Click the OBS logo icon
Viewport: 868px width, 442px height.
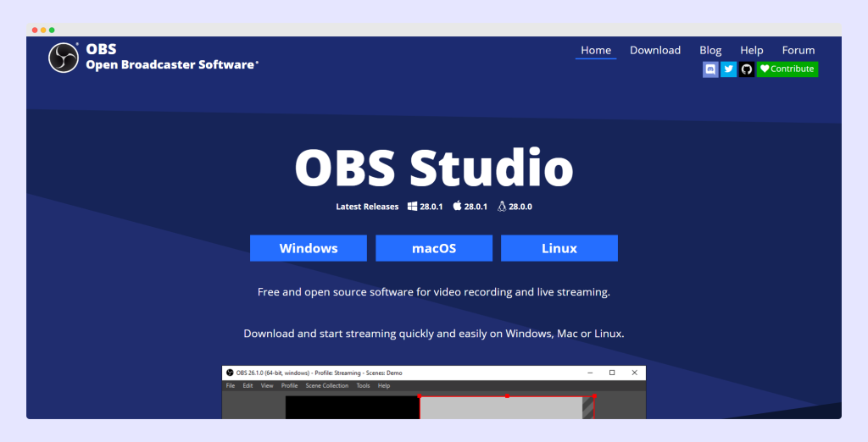[63, 58]
